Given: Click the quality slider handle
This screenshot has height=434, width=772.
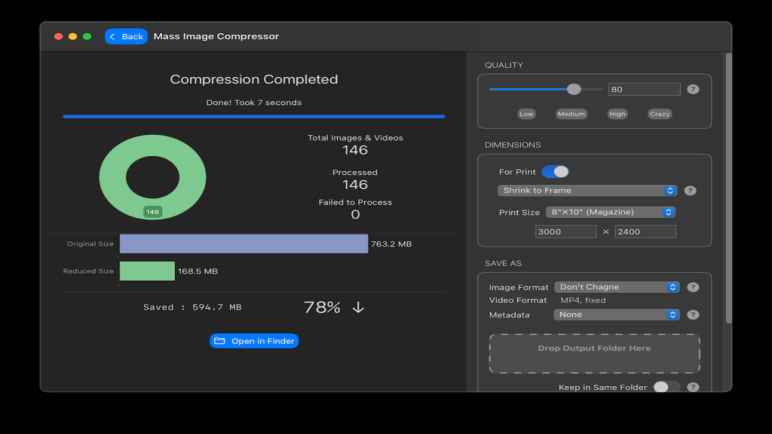Looking at the screenshot, I should click(x=574, y=89).
